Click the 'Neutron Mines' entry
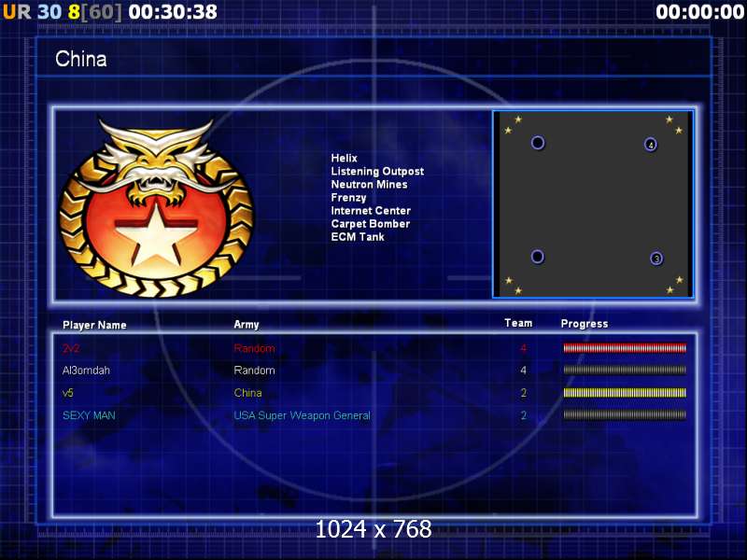Image resolution: width=747 pixels, height=560 pixels. click(369, 184)
